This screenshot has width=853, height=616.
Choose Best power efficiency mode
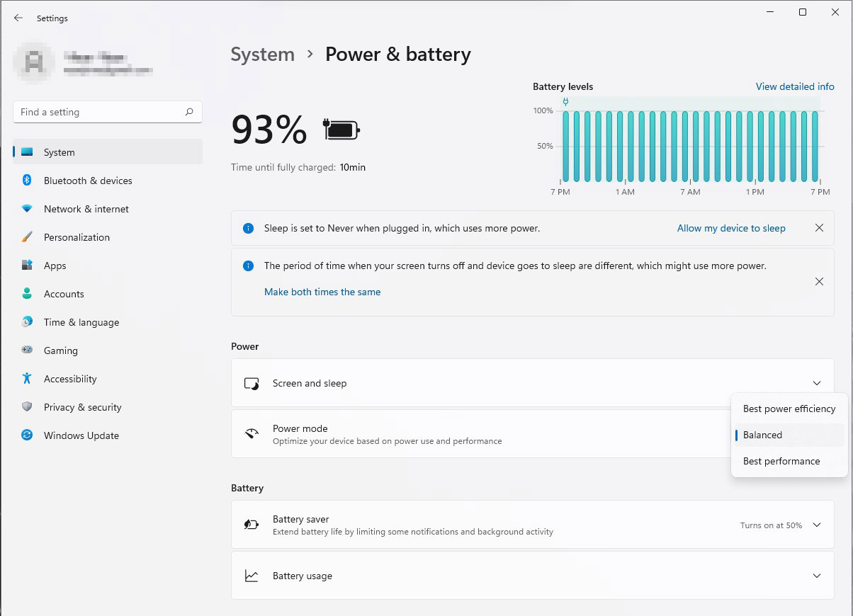pos(789,409)
